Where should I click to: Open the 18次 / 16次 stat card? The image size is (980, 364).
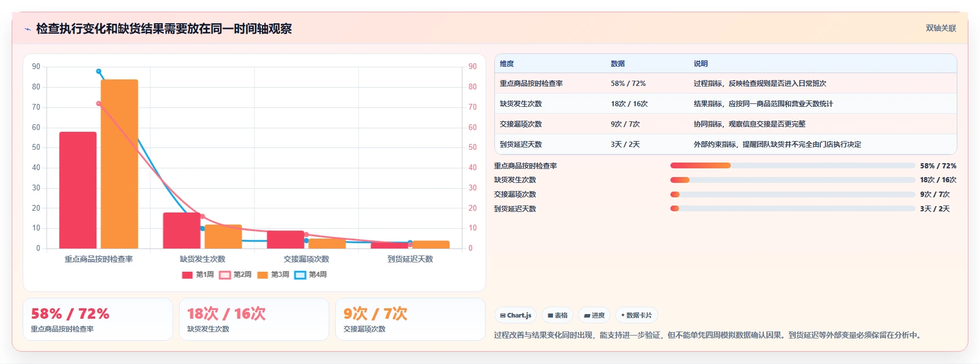click(254, 319)
